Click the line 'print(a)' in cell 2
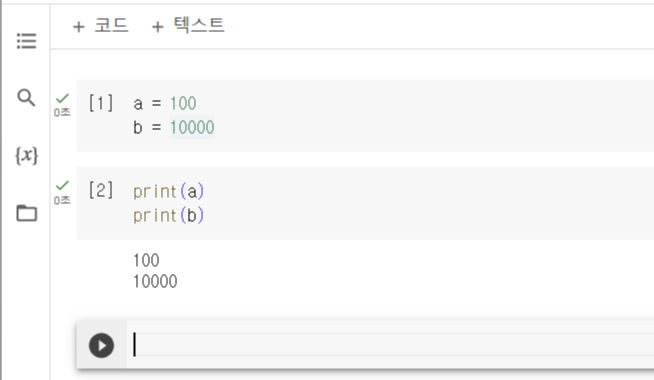This screenshot has height=380, width=654. tap(169, 191)
